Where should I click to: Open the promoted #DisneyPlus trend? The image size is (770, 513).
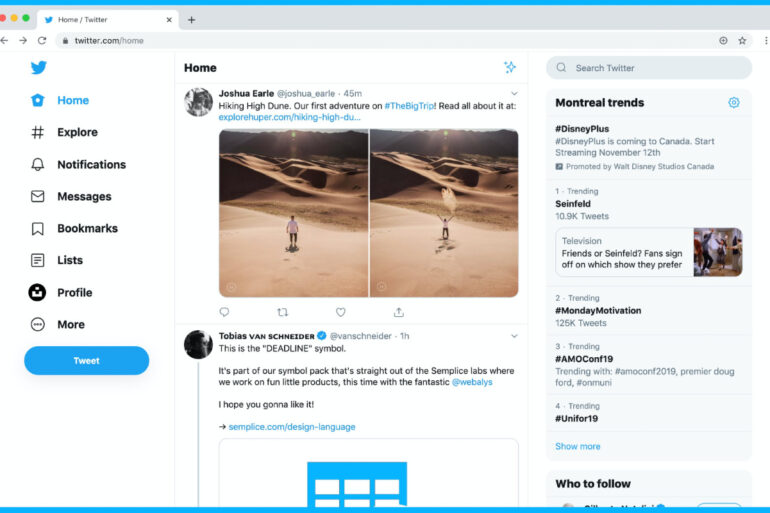649,147
